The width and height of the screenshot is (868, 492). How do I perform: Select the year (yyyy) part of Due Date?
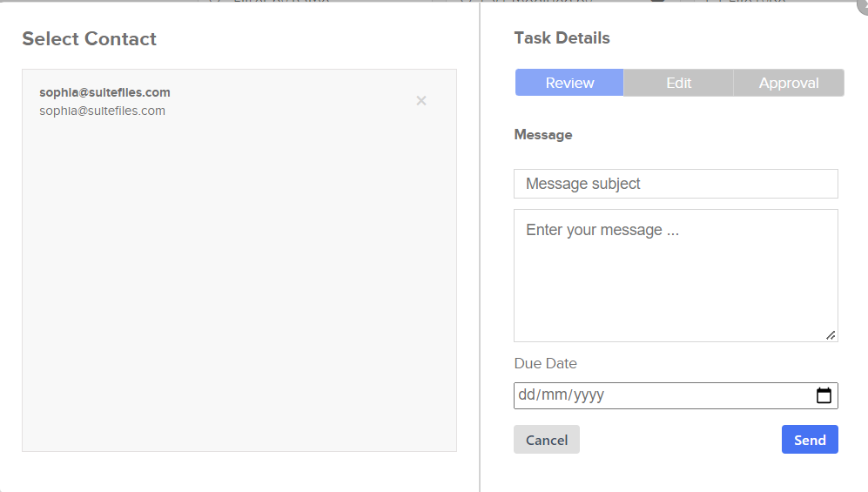[x=589, y=394]
